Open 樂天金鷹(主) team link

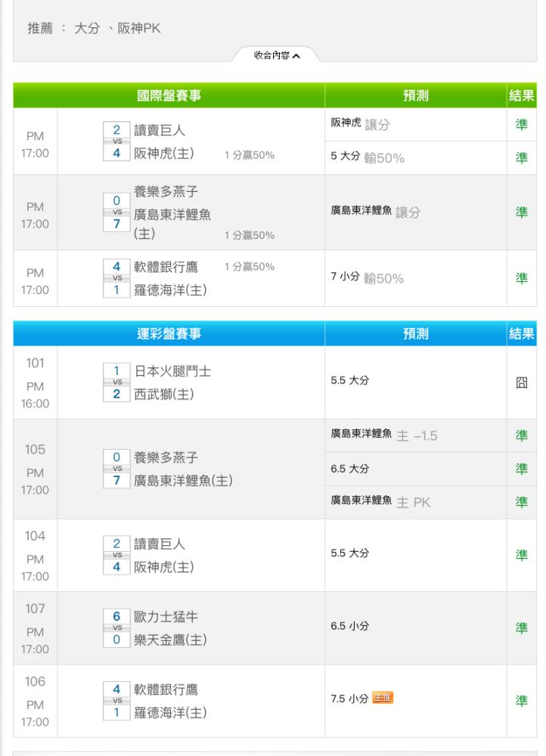point(170,640)
